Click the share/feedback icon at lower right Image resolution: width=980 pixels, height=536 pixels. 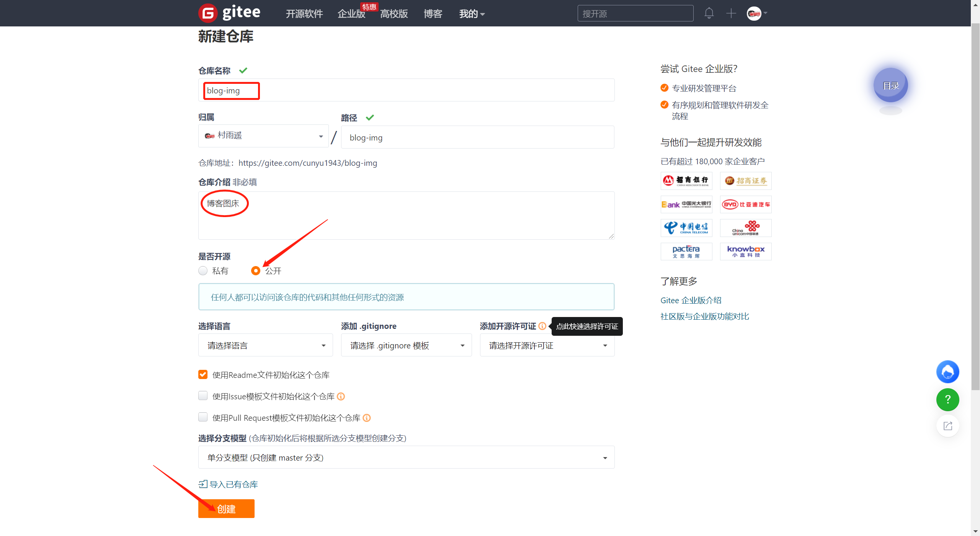pos(947,426)
